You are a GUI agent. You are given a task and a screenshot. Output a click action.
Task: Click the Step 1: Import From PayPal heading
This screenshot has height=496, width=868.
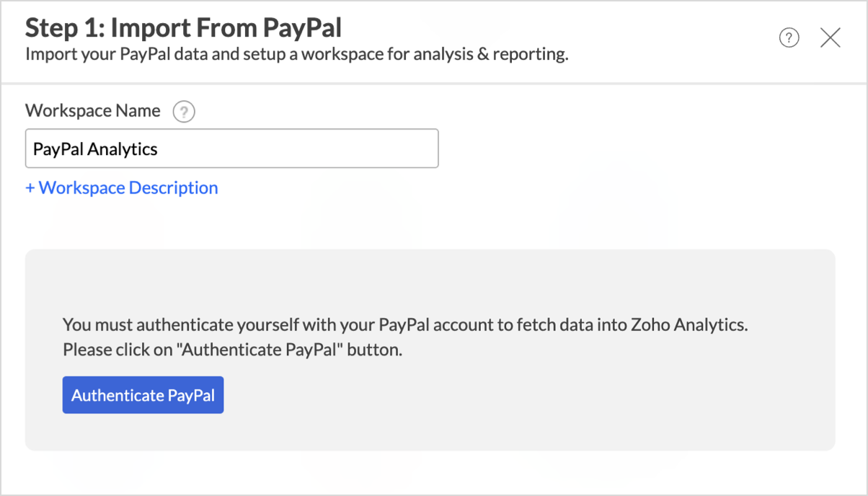pos(183,28)
